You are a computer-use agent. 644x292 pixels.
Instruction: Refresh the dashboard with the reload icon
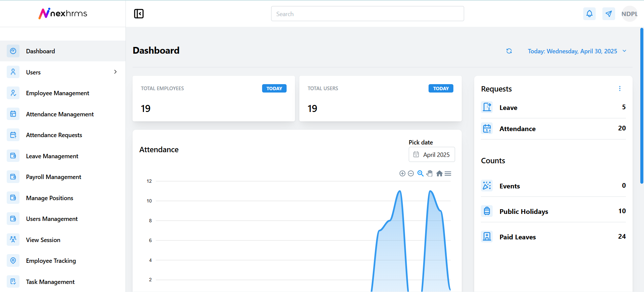pos(509,51)
